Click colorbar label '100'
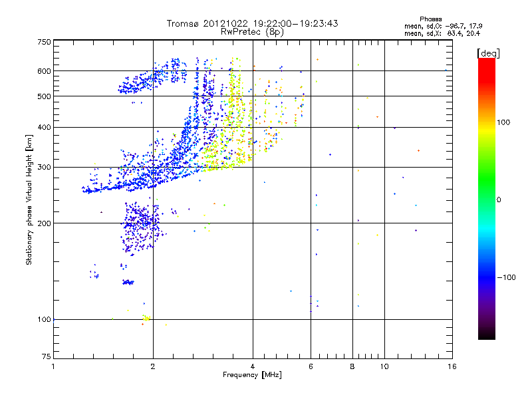 pos(503,122)
